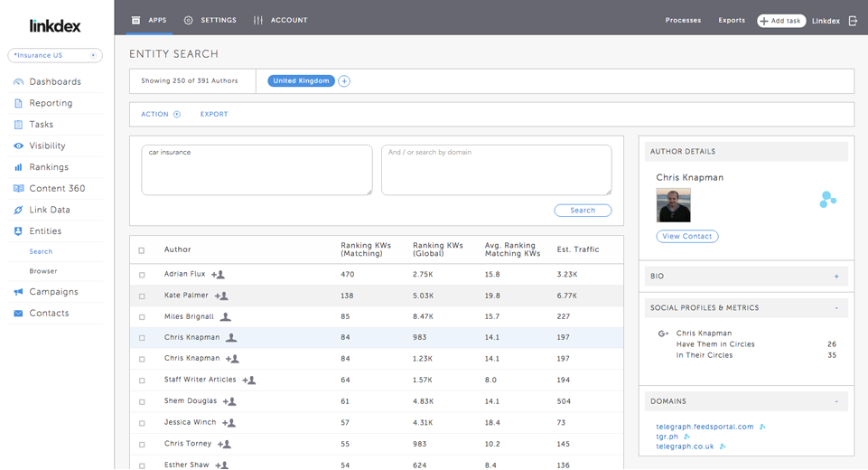Click the add-contact icon beside Kate Palmer
Screen dimensions: 868x470
221,296
